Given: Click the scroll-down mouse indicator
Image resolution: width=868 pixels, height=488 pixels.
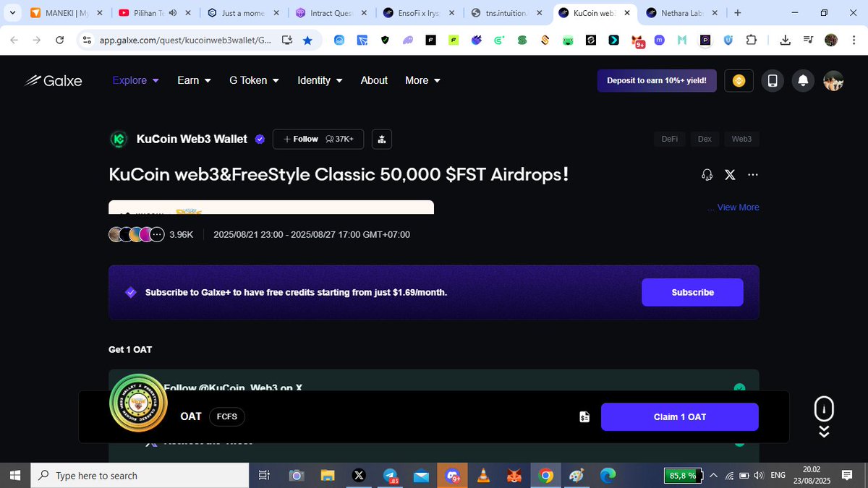Looking at the screenshot, I should 824,417.
